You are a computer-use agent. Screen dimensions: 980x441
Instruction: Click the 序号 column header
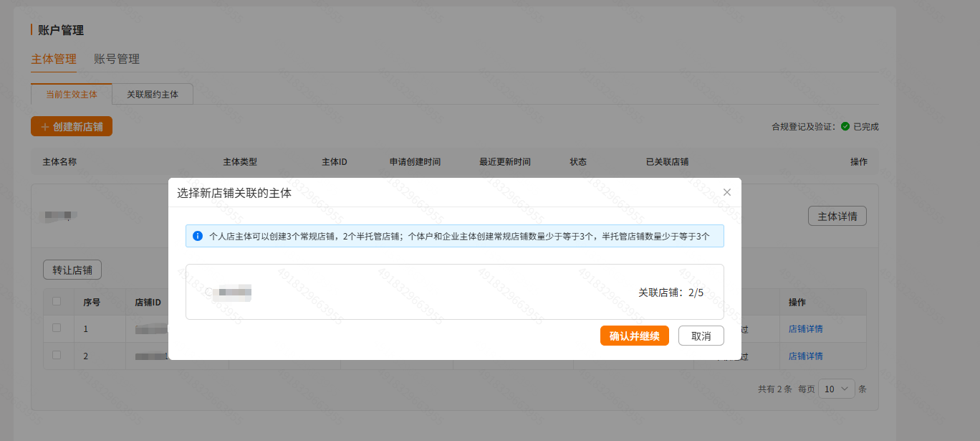click(x=92, y=302)
